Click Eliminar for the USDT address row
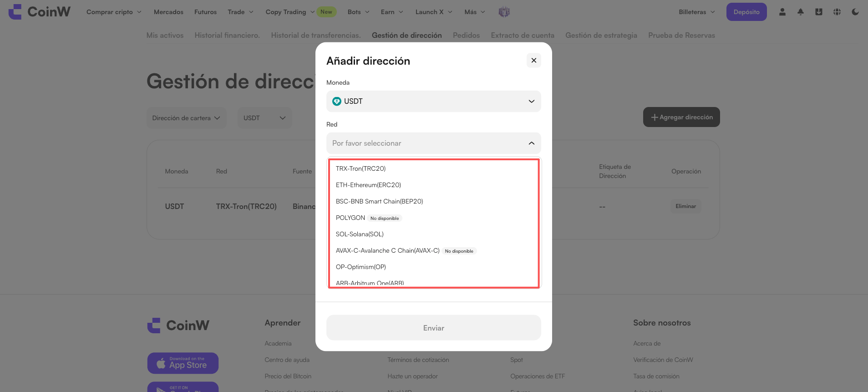The width and height of the screenshot is (868, 392). coord(685,206)
